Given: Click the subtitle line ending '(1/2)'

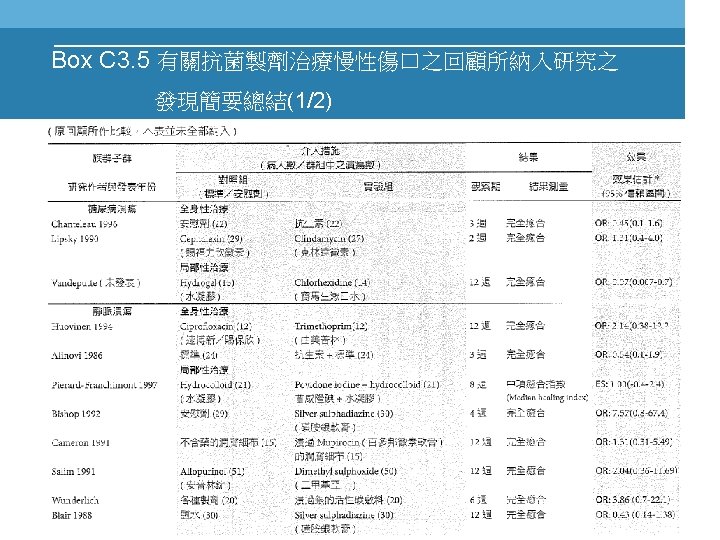Looking at the screenshot, I should 243,101.
